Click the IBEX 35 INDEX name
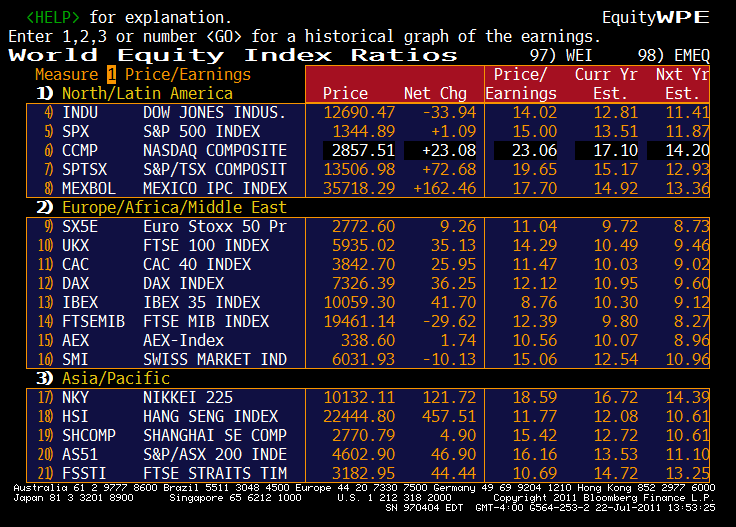736x527 pixels. coord(201,302)
